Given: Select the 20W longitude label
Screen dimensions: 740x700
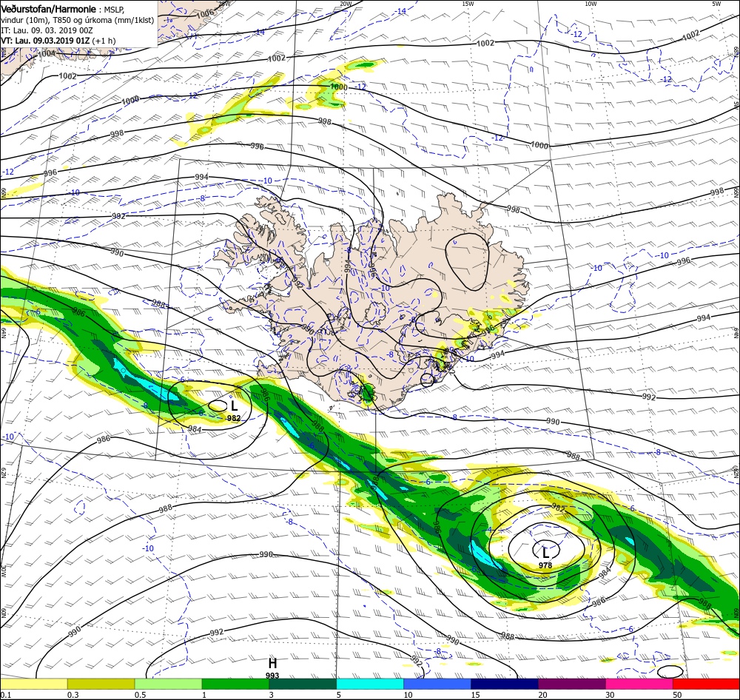Looking at the screenshot, I should click(346, 4).
